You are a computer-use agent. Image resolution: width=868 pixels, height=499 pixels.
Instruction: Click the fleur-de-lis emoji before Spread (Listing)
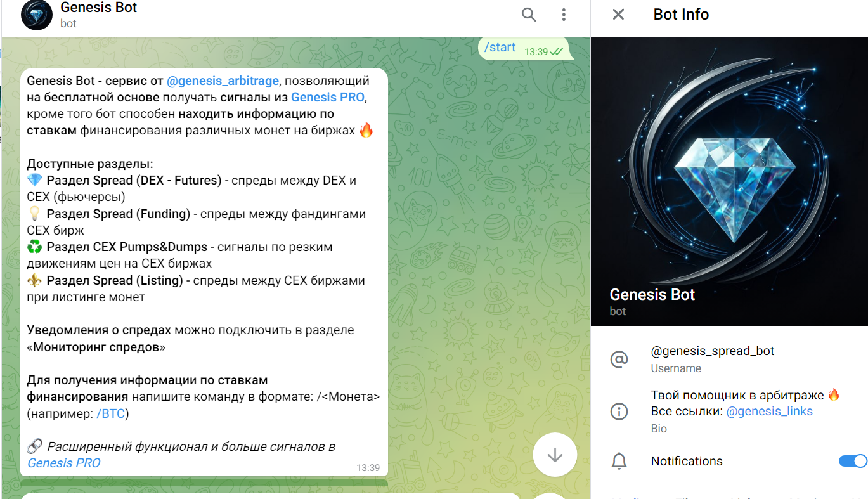tap(35, 280)
